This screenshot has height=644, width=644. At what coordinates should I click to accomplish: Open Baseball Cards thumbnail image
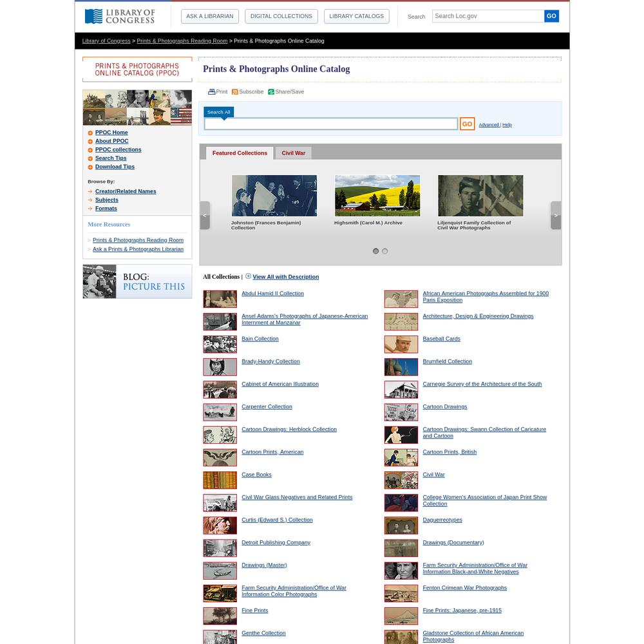[x=401, y=344]
